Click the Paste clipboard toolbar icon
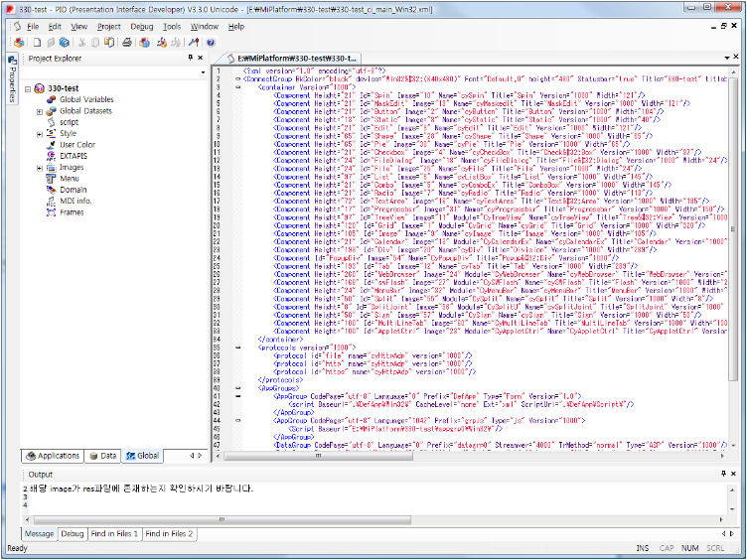The height and width of the screenshot is (560, 747). (x=108, y=43)
